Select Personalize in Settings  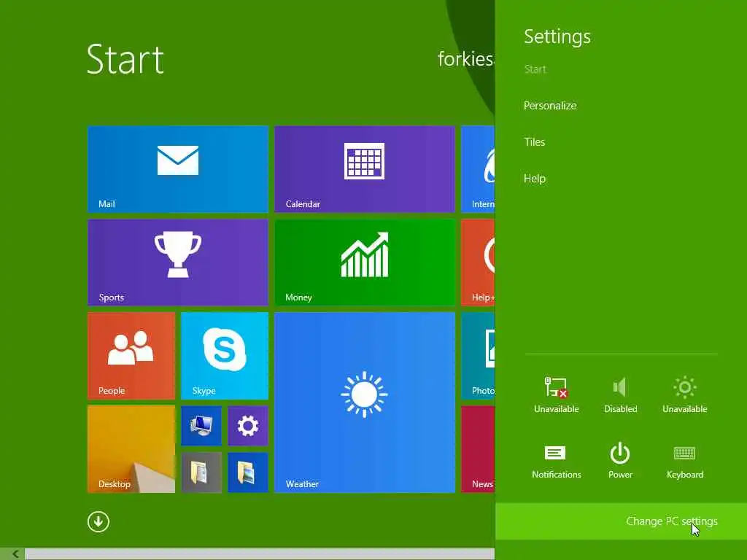click(550, 105)
